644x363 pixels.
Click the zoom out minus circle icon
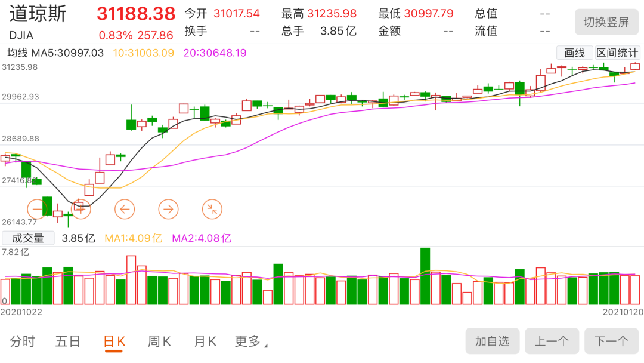coord(37,209)
